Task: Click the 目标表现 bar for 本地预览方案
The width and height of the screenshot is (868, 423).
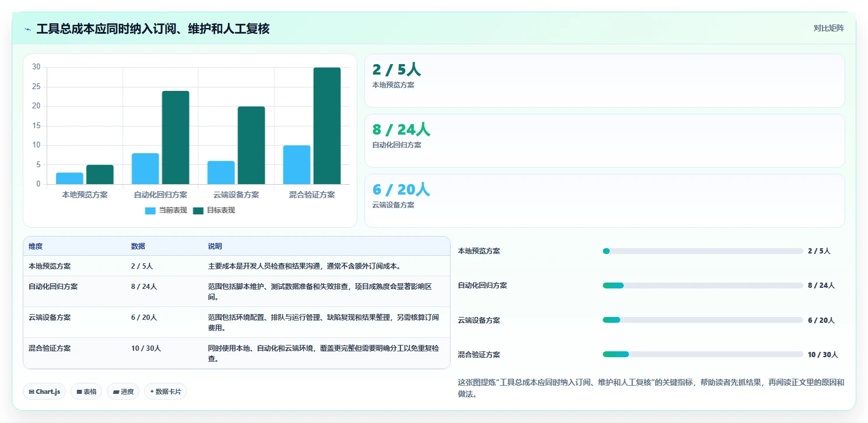Action: [x=100, y=174]
